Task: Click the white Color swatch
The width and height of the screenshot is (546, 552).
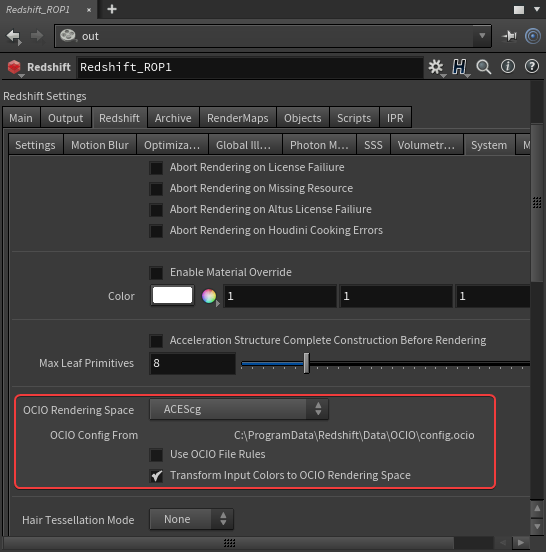Action: 172,295
